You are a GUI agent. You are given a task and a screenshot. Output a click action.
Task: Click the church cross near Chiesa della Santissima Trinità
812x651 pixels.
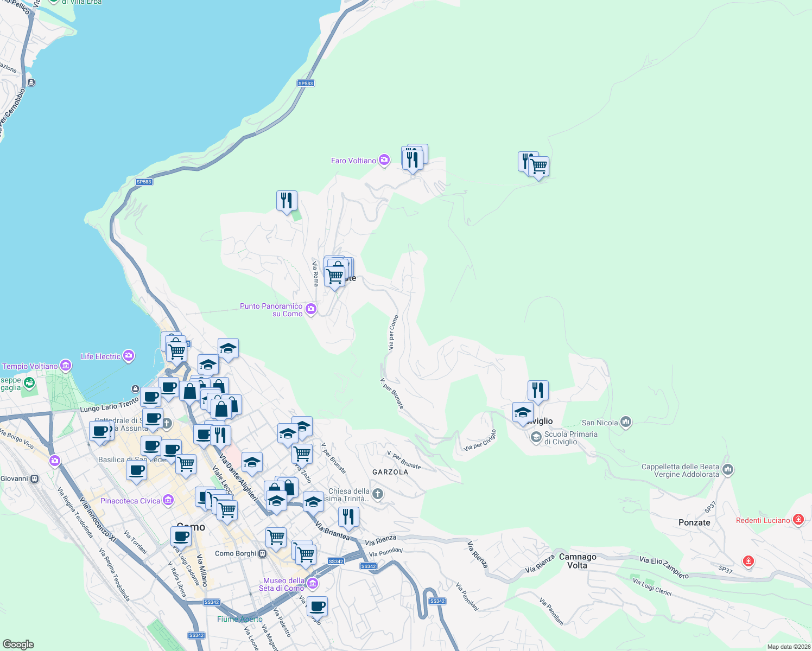(377, 494)
